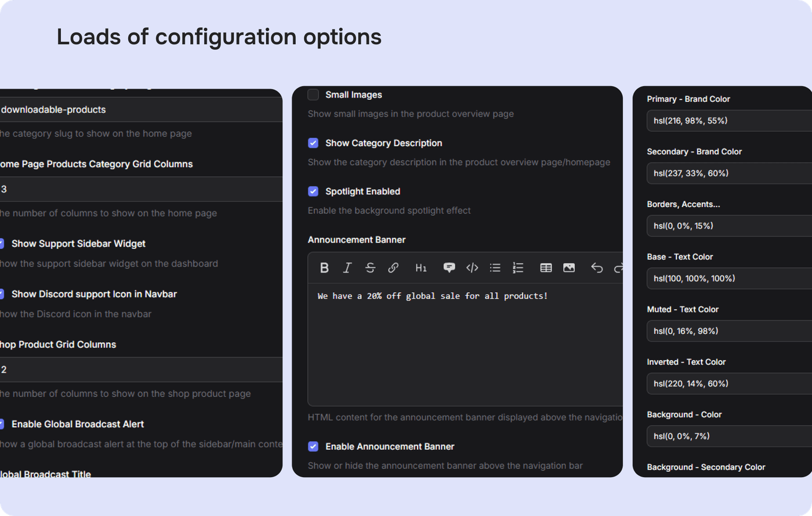This screenshot has height=516, width=812.
Task: Toggle bold formatting in the banner editor
Action: 324,268
